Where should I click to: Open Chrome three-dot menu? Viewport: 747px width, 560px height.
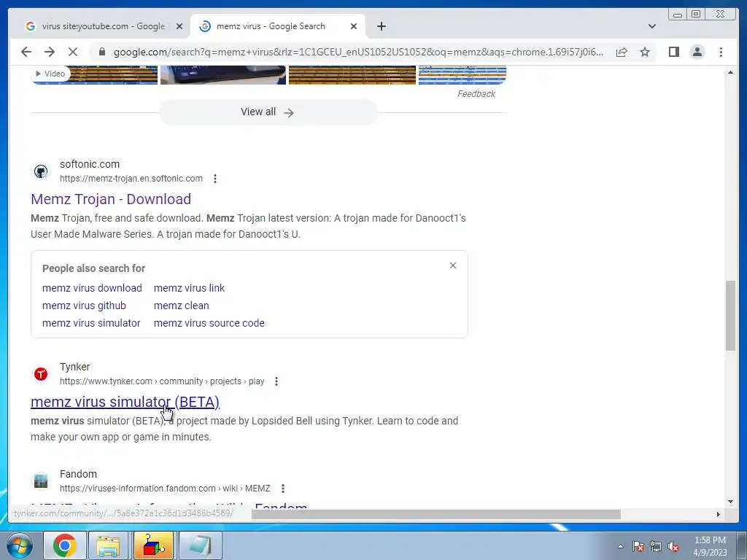[721, 52]
